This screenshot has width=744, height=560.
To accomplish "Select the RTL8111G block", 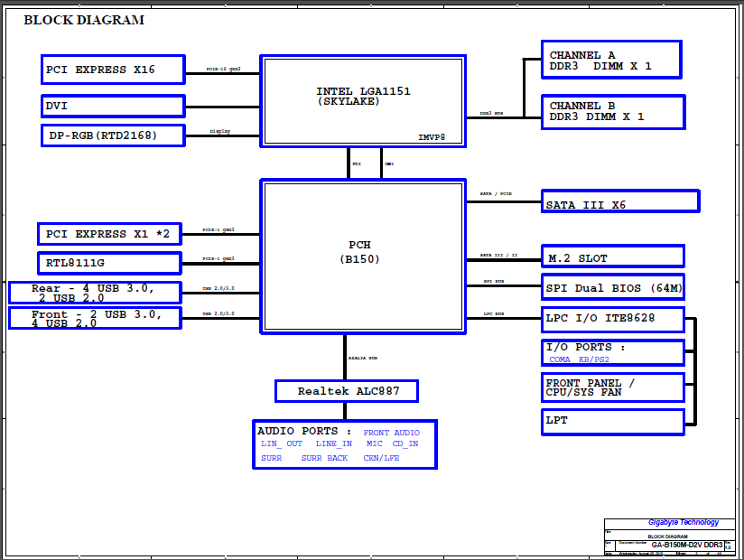I will click(x=108, y=263).
